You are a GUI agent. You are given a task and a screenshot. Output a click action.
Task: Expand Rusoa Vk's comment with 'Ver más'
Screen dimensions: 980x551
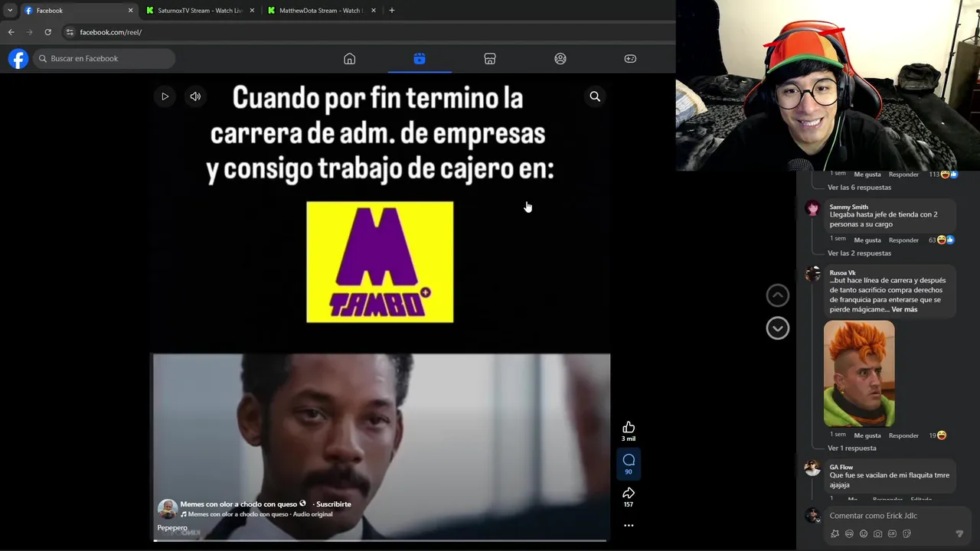tap(904, 310)
